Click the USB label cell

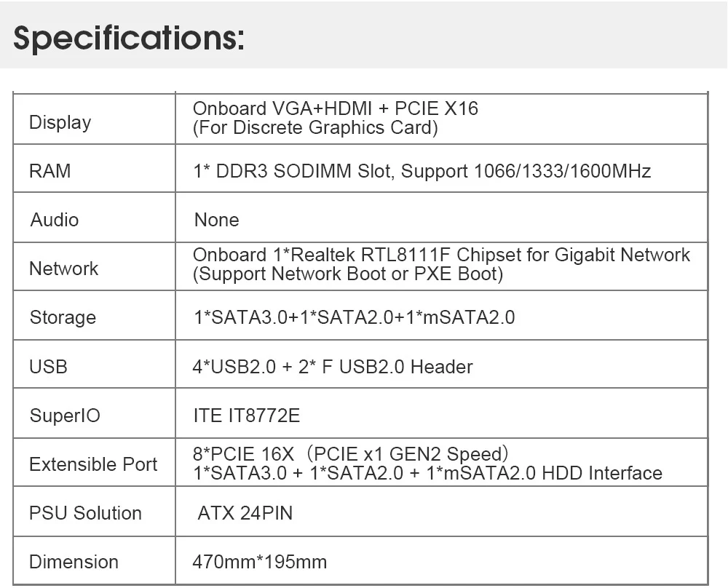coord(48,367)
